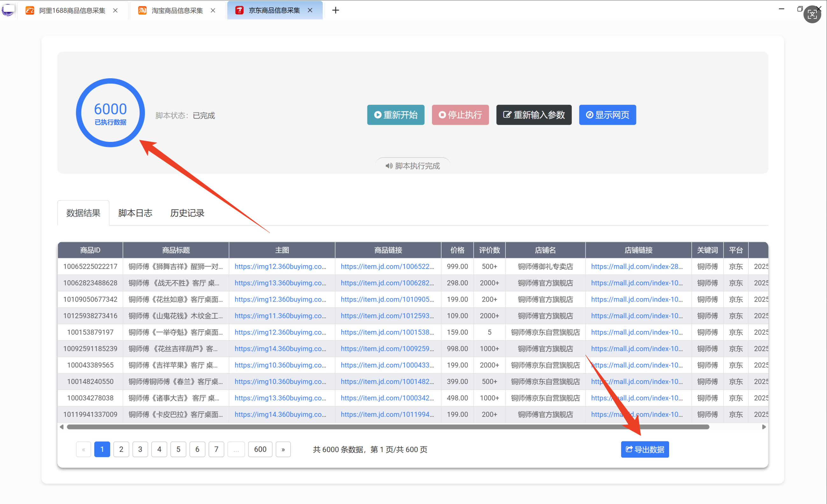Screen dimensions: 827x504
Task: Click the JD tab favicon
Action: (239, 10)
